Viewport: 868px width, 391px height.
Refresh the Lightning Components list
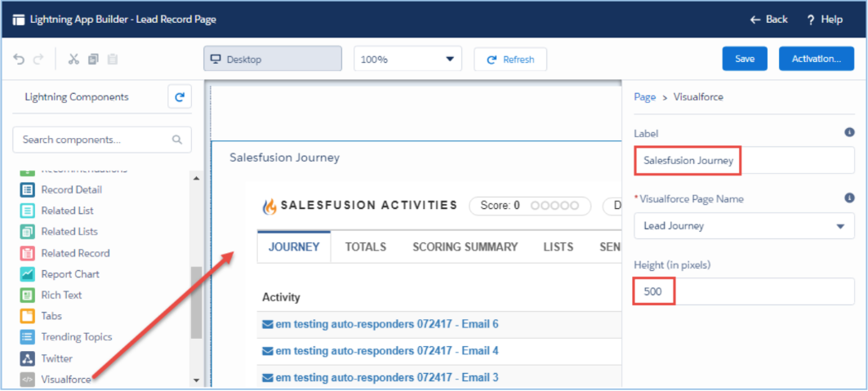[180, 97]
